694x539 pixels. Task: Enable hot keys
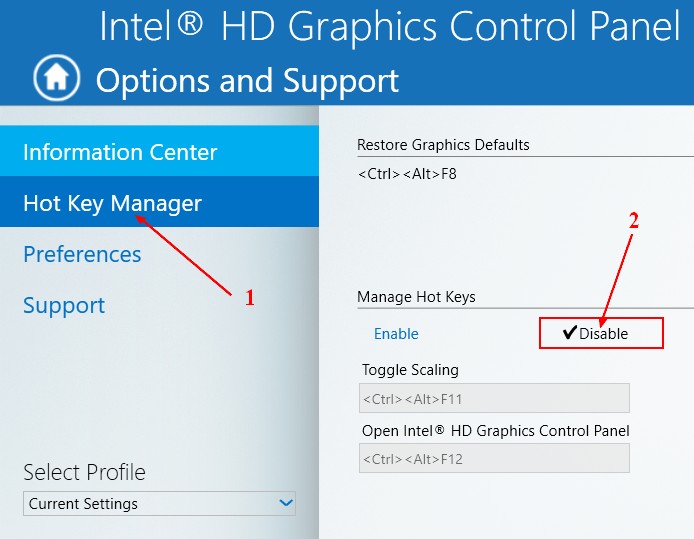[396, 334]
